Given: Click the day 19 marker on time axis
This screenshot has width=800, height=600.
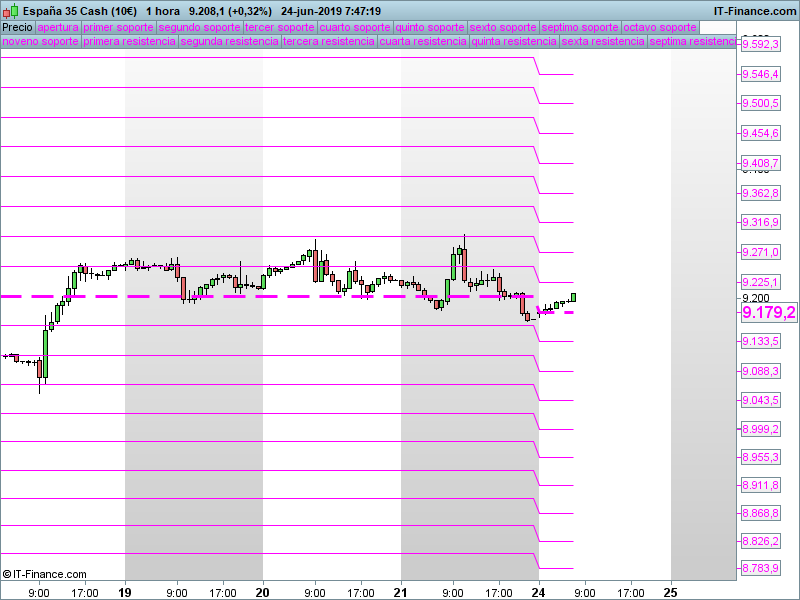Looking at the screenshot, I should 124,592.
